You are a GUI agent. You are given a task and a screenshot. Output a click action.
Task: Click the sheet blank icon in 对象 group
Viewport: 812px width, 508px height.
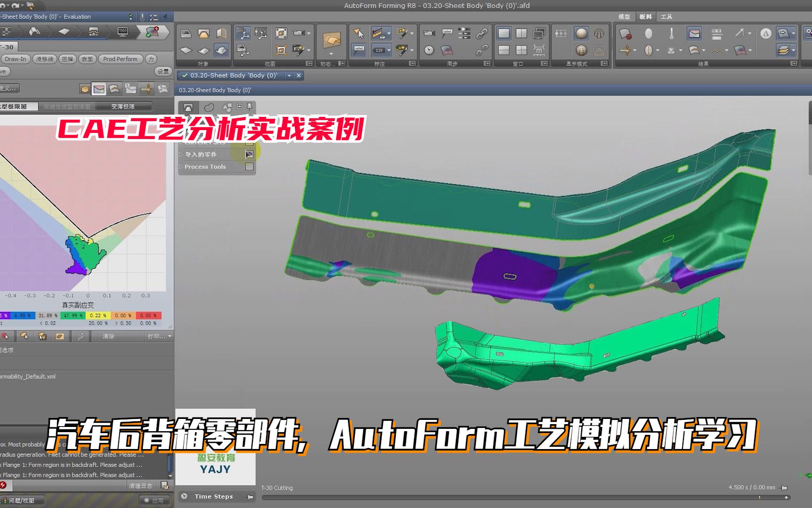pyautogui.click(x=186, y=50)
